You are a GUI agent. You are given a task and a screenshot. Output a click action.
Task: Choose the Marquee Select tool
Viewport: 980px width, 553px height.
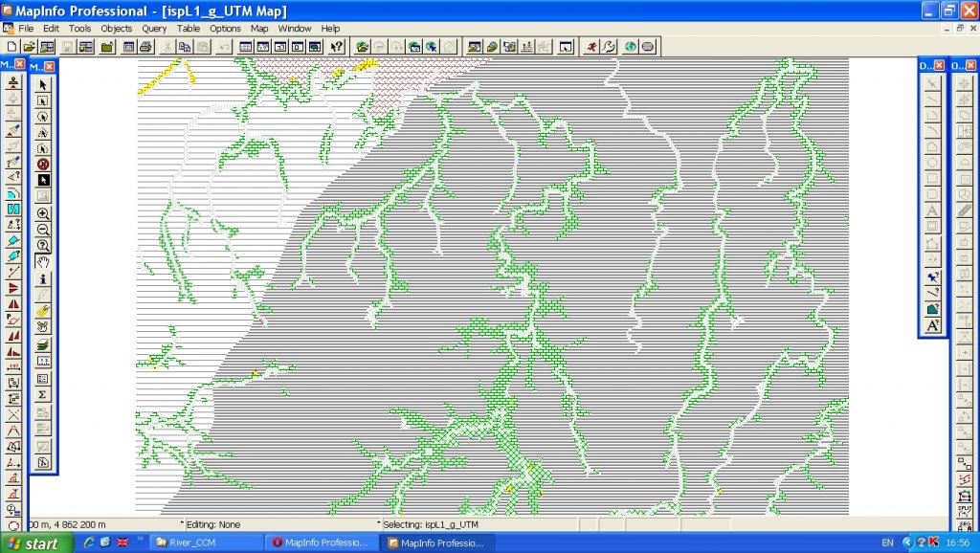click(x=43, y=100)
